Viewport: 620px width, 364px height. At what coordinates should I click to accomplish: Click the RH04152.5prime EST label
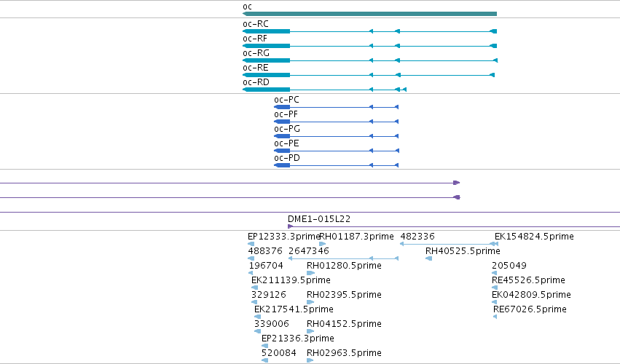pos(344,324)
